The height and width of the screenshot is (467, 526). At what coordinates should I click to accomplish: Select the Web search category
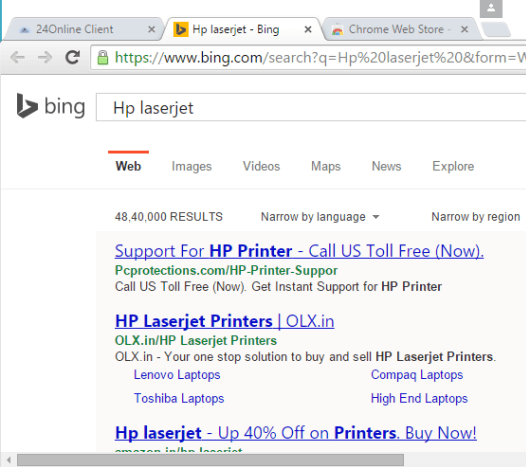point(128,166)
